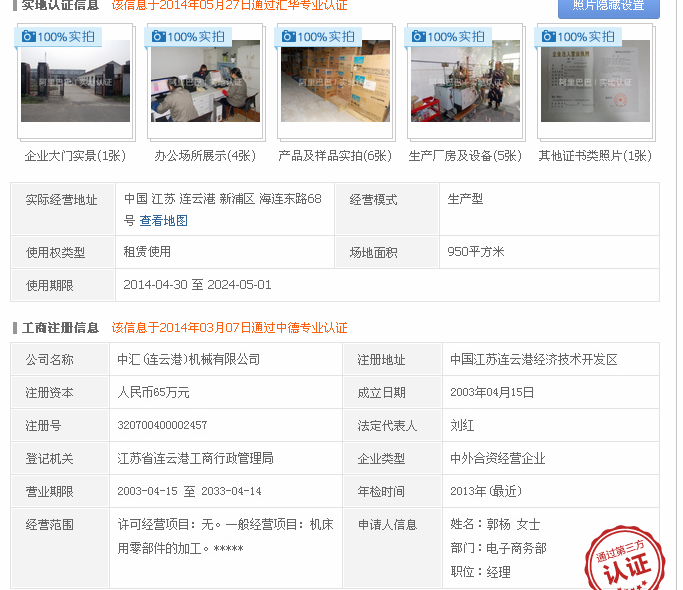
Task: Click the 查看地图 map link
Action: pos(163,221)
